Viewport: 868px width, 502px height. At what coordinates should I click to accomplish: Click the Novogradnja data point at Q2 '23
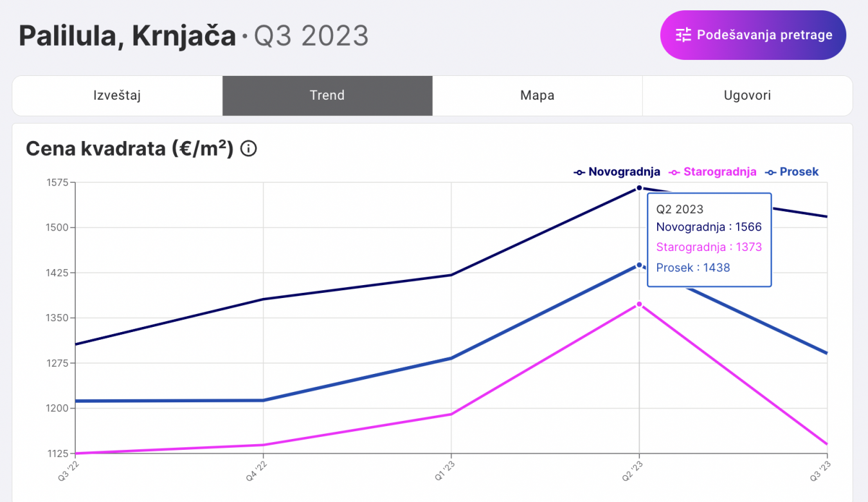click(639, 188)
